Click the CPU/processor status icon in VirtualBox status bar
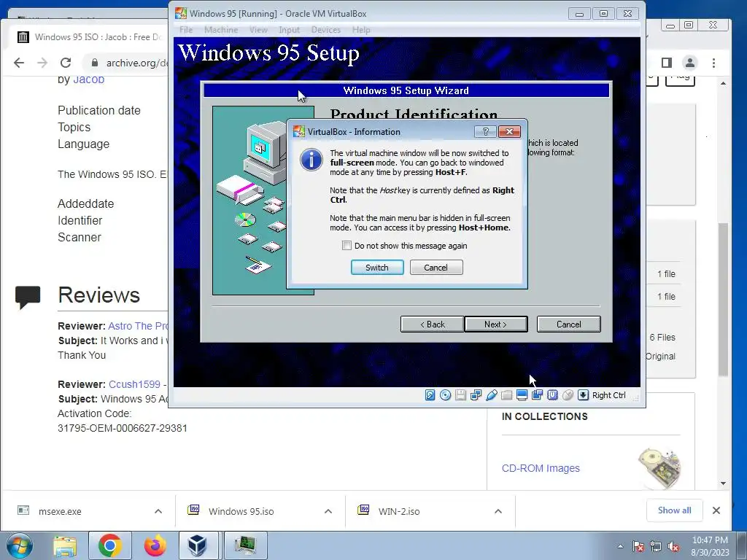The image size is (747, 560). (x=552, y=395)
